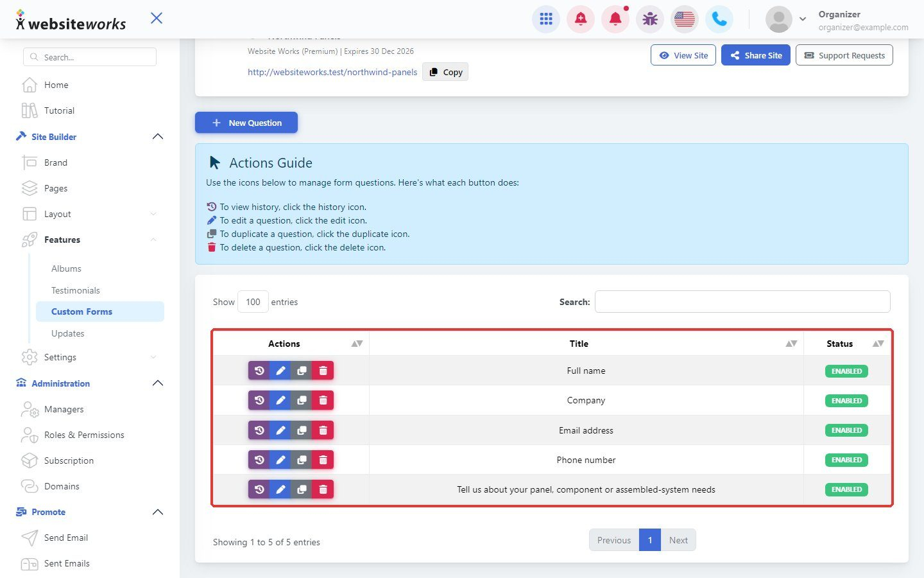Open Testimonials in the sidebar
Screen dimensions: 924x578
[76, 290]
